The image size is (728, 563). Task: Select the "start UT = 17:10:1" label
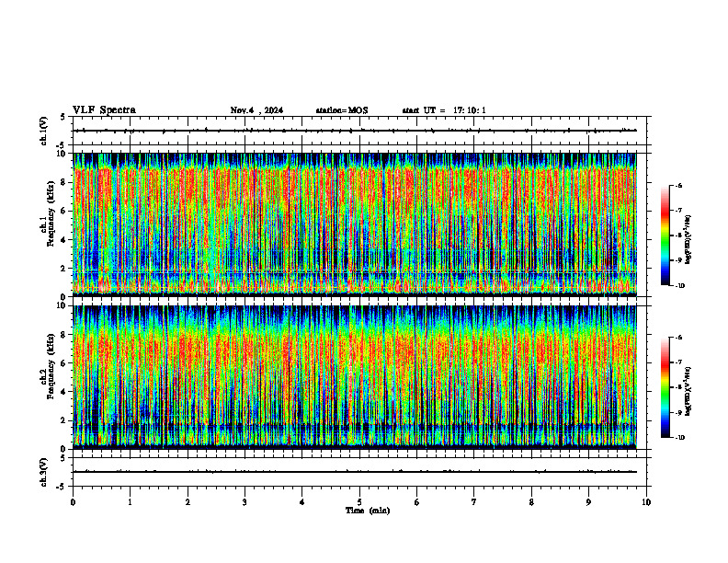444,110
